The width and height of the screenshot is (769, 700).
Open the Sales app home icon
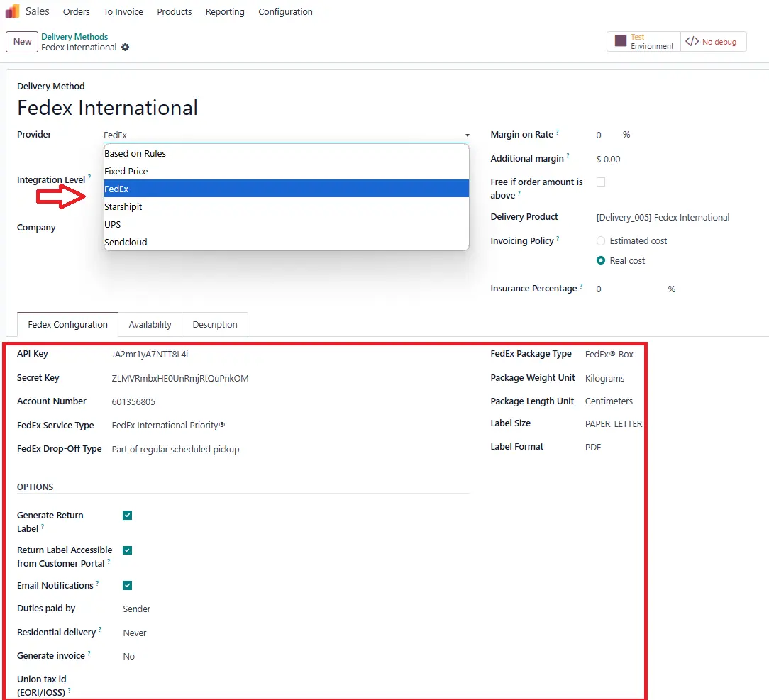pyautogui.click(x=12, y=11)
